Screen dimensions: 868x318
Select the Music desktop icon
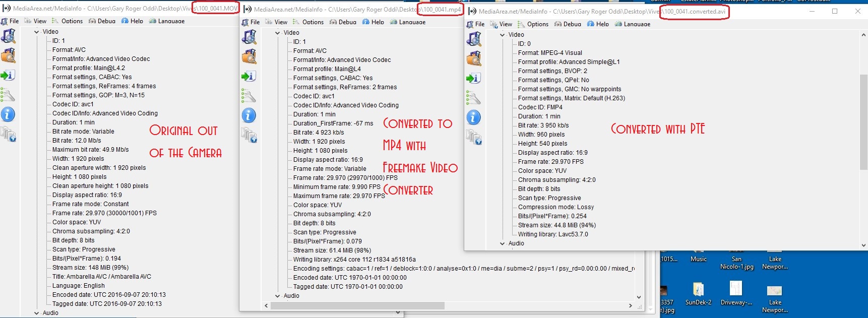point(699,256)
